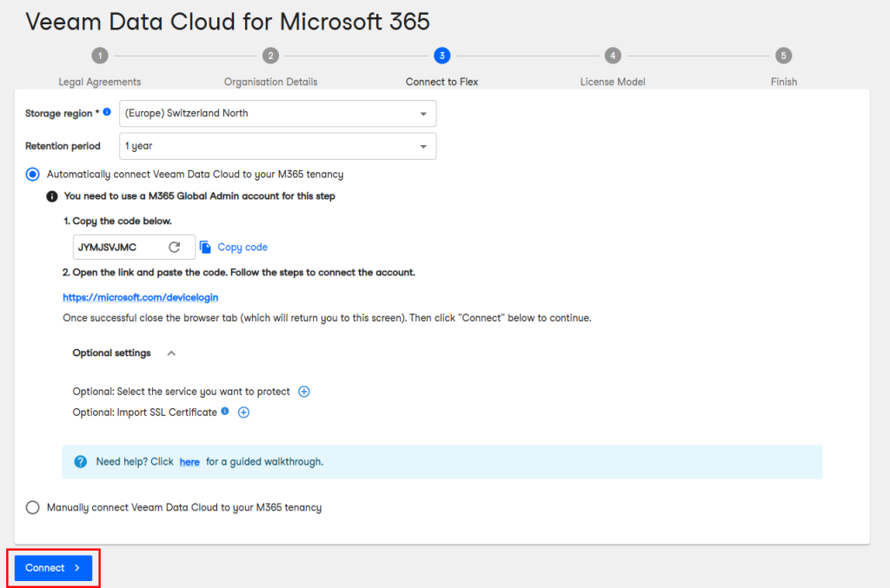Viewport: 890px width, 588px height.
Task: Click the Copy code link
Action: [x=242, y=248]
